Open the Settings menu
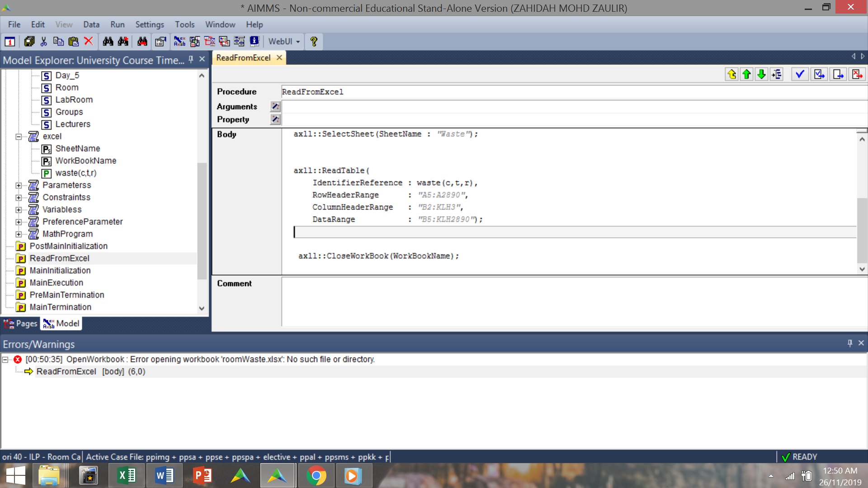The image size is (868, 488). pos(150,24)
